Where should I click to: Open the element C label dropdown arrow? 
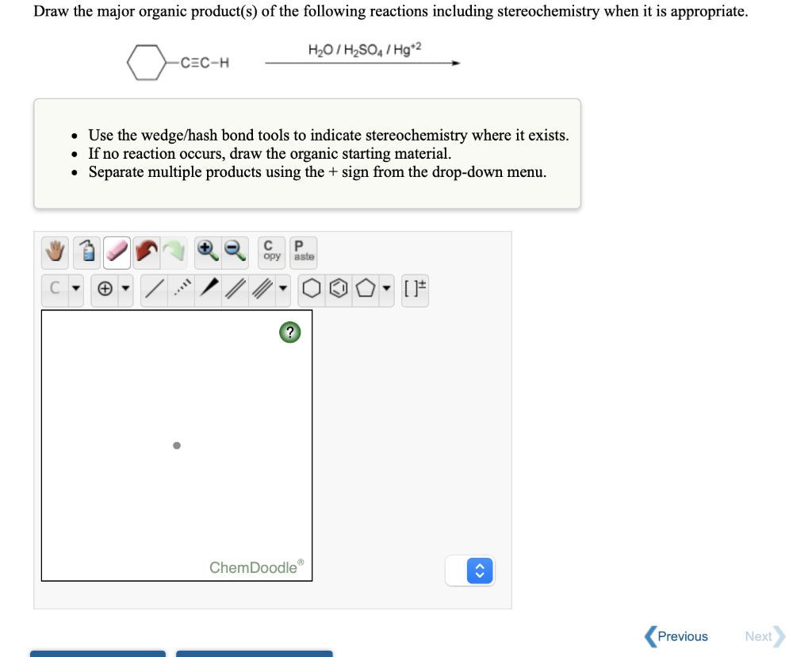76,288
